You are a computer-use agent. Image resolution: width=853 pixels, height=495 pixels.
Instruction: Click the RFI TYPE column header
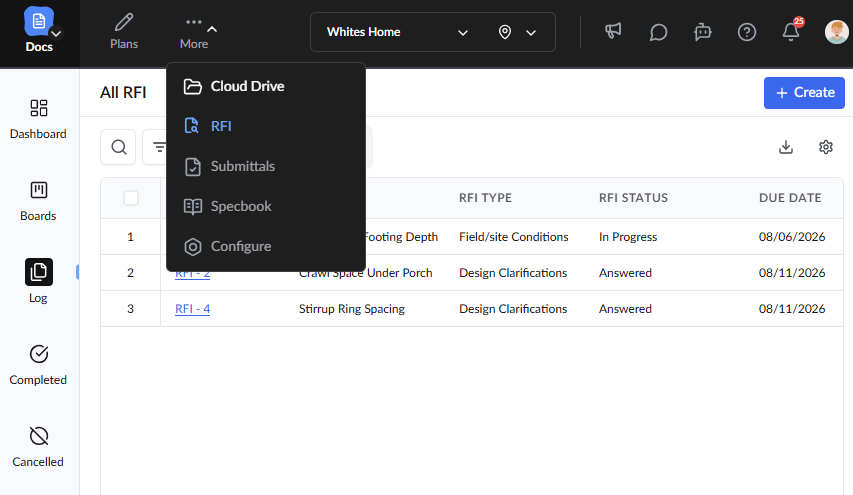click(x=485, y=198)
